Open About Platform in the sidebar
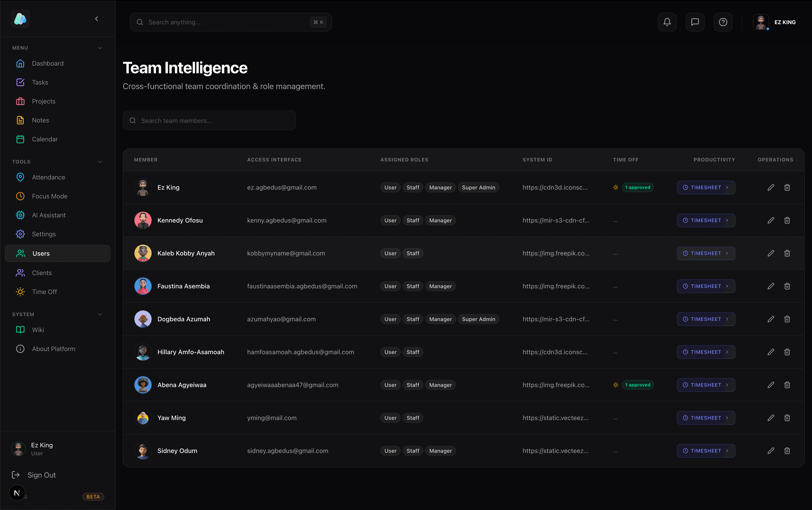The width and height of the screenshot is (812, 510). [58, 349]
